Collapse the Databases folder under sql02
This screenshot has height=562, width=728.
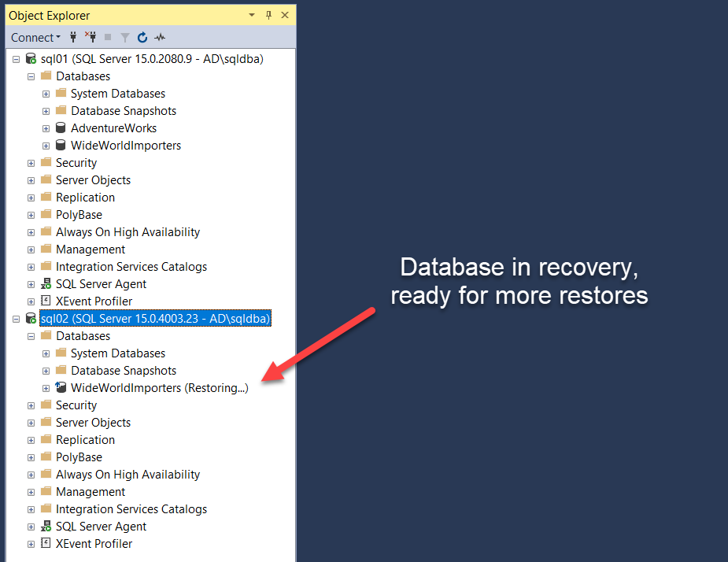tap(31, 336)
